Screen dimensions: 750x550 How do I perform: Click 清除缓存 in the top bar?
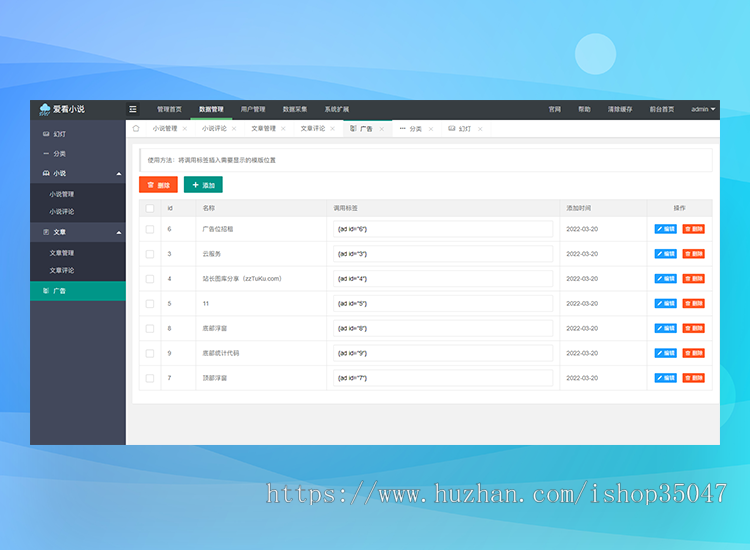pyautogui.click(x=620, y=110)
